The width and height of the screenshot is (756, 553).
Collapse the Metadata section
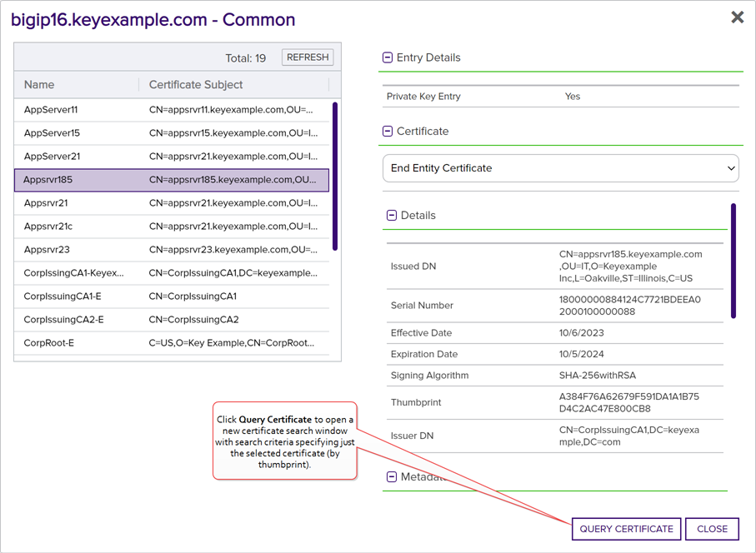(392, 477)
